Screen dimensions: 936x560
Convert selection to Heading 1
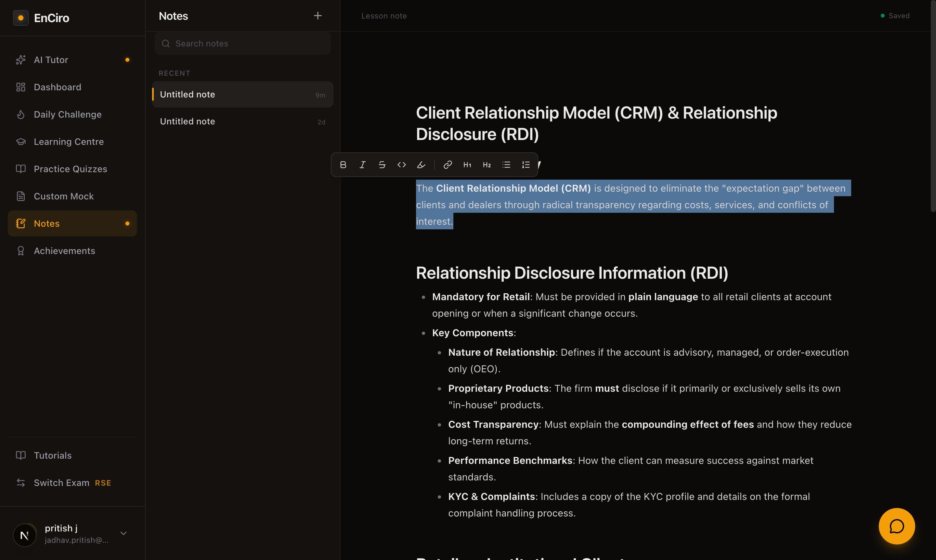[467, 165]
